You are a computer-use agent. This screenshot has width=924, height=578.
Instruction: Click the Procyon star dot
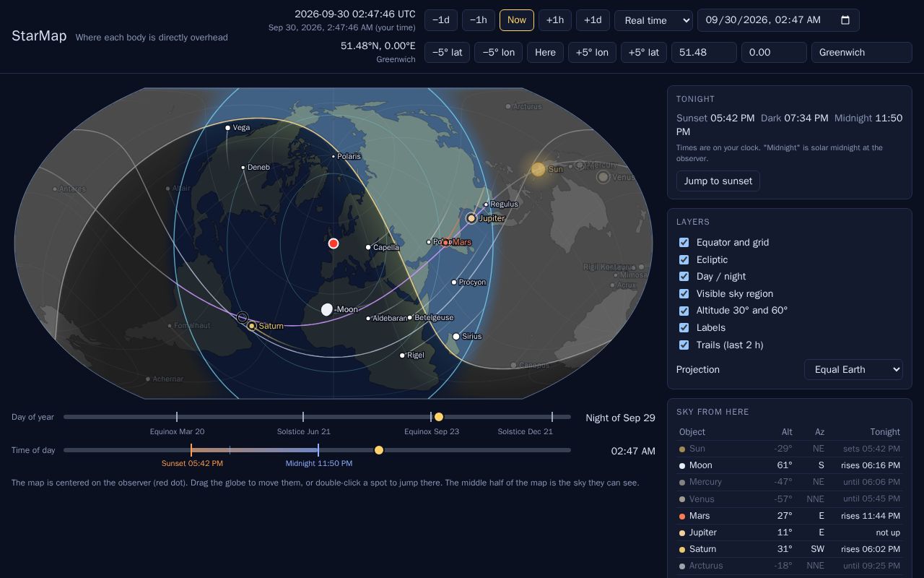[454, 282]
